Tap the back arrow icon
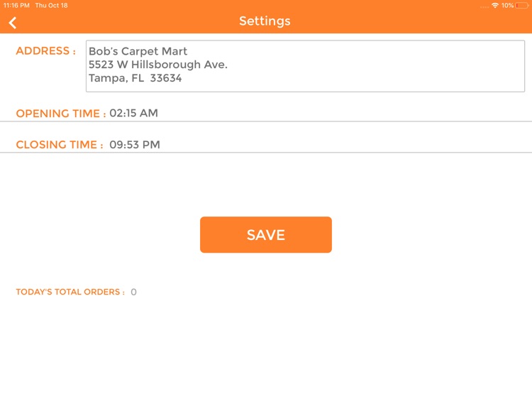The image size is (532, 399). pos(13,22)
